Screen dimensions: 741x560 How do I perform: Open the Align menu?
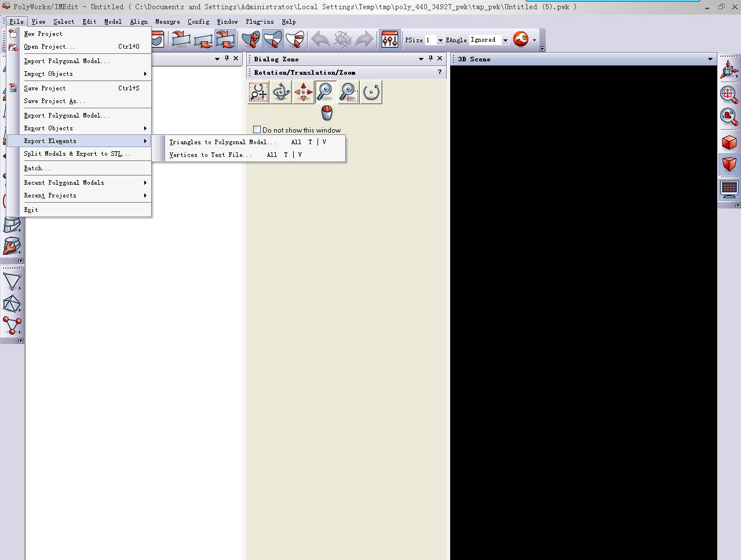point(138,22)
